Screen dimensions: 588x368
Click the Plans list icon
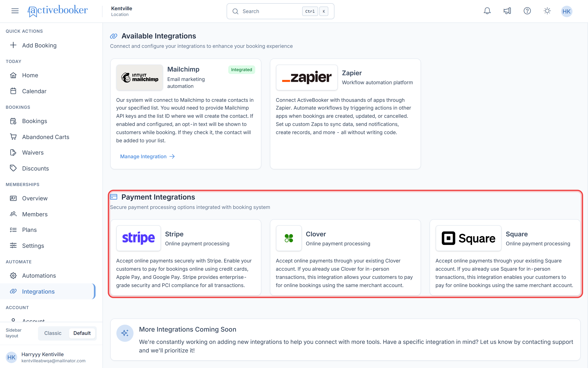[13, 230]
